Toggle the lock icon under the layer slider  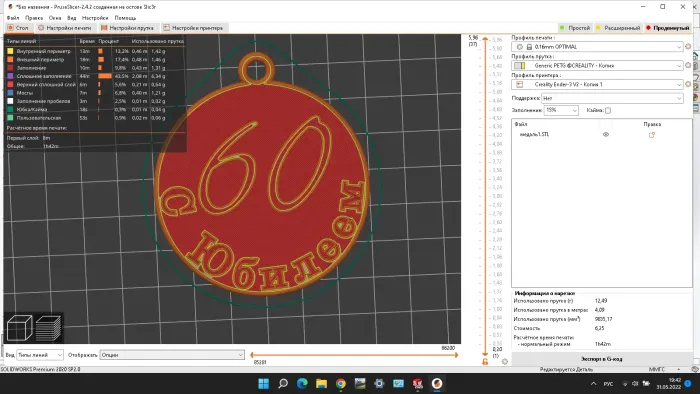pyautogui.click(x=485, y=361)
